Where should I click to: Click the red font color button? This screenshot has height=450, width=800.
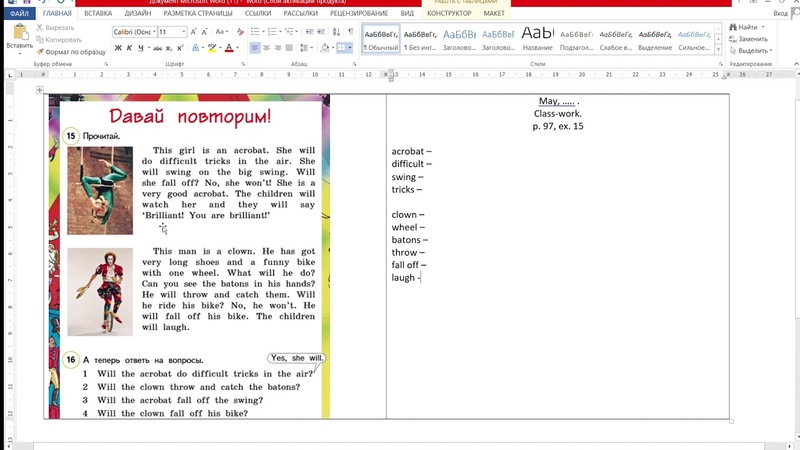click(229, 48)
